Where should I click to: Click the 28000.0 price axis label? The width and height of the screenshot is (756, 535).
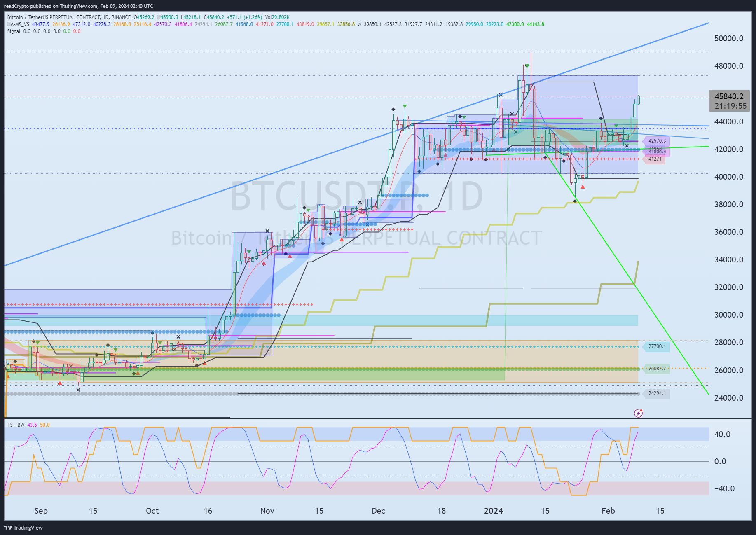(x=729, y=342)
